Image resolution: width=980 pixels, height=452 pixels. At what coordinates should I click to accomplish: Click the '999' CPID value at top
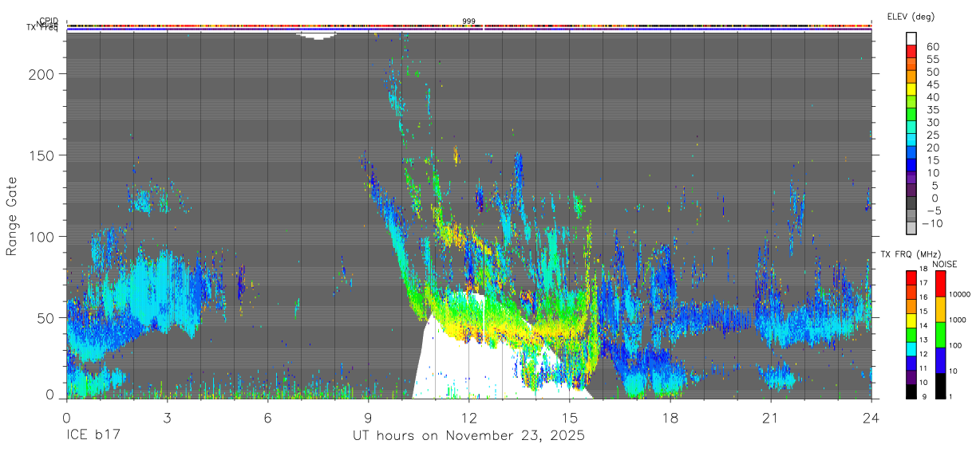click(x=469, y=21)
